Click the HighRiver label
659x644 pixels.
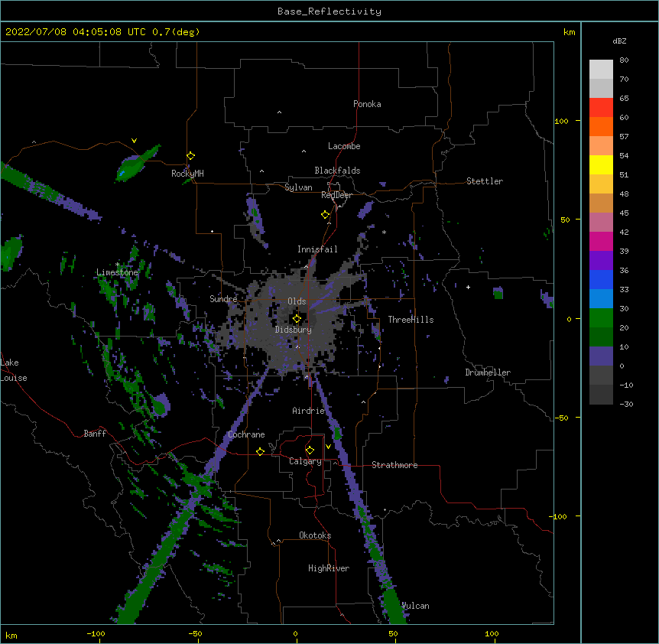click(x=329, y=568)
